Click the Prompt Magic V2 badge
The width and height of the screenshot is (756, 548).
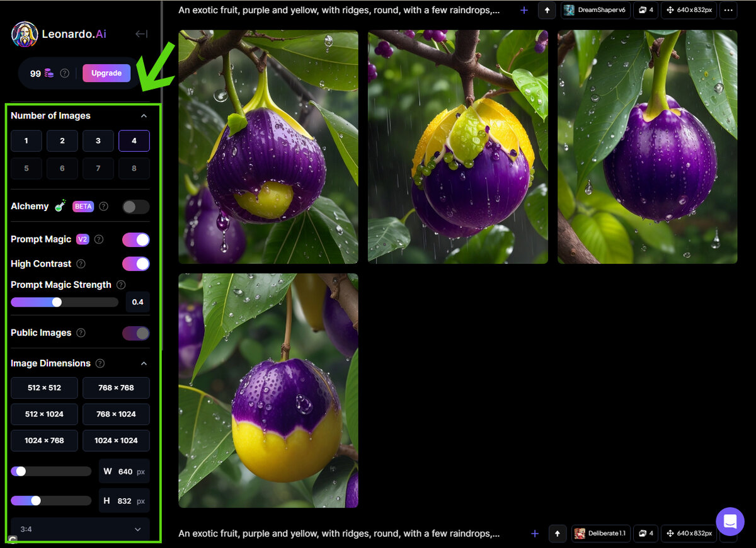coord(83,239)
